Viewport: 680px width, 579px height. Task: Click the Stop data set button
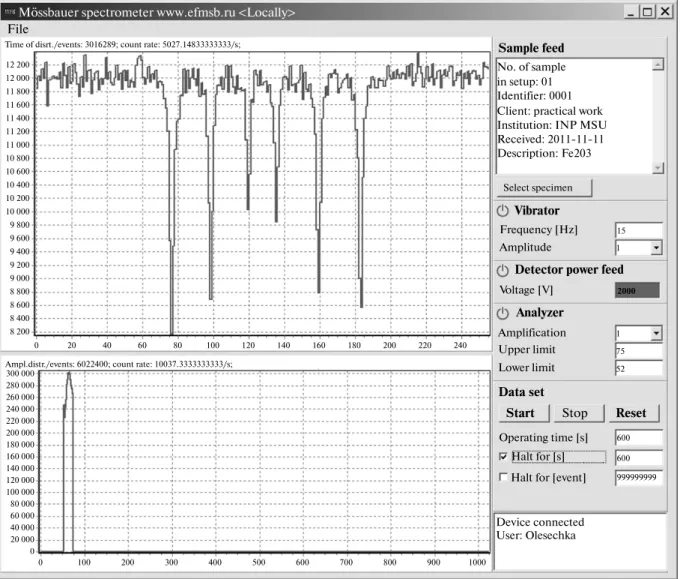pyautogui.click(x=579, y=413)
